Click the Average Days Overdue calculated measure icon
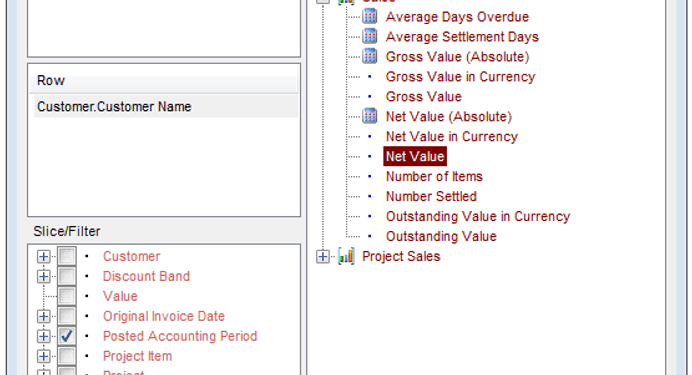This screenshot has height=375, width=692. point(370,17)
